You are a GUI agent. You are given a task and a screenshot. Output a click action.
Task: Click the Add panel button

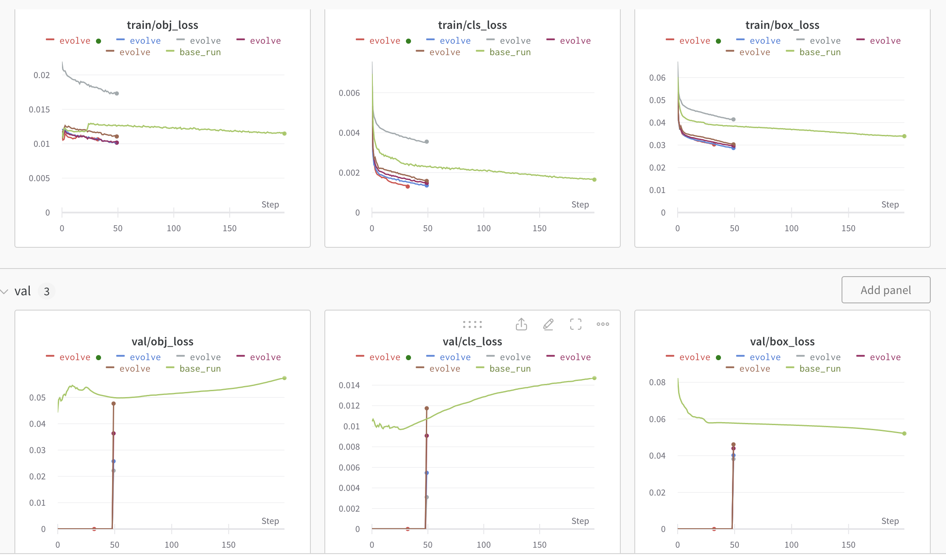(886, 290)
